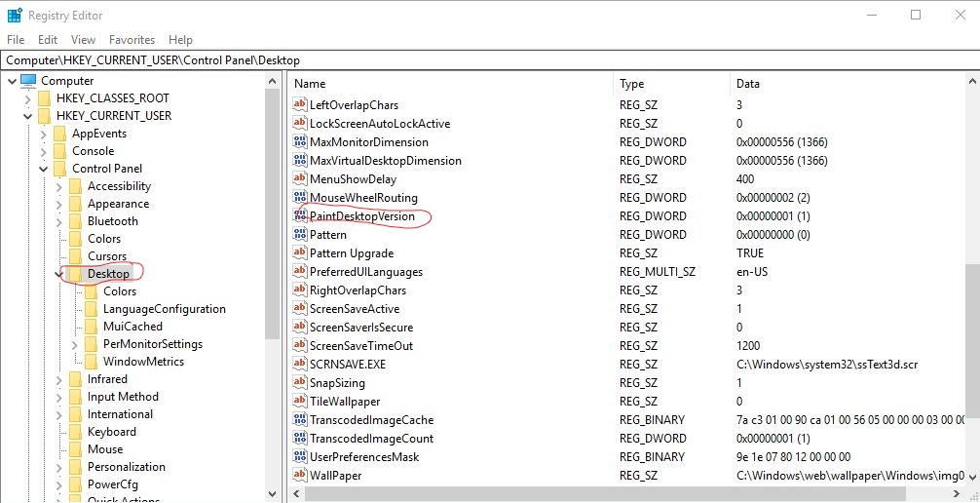Screen dimensions: 980x503
Task: Open the Favorites menu
Action: [132, 39]
